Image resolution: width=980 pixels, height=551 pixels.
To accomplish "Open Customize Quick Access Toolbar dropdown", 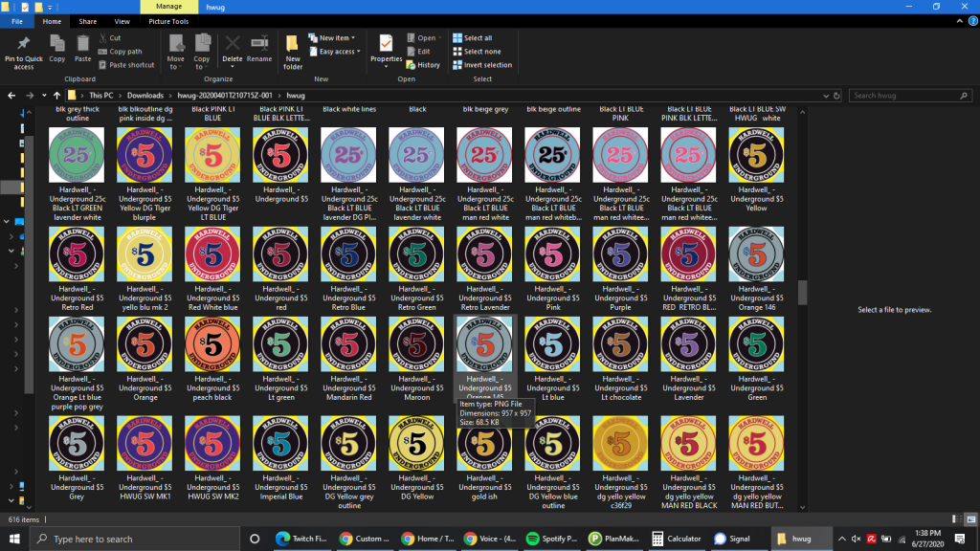I will coord(50,7).
